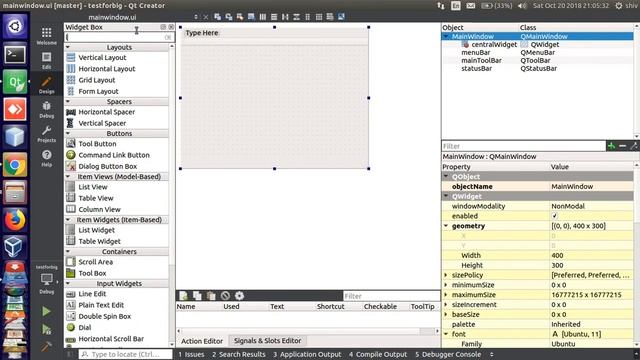640x360 pixels.
Task: Select statusBar in Object Inspector
Action: [476, 68]
